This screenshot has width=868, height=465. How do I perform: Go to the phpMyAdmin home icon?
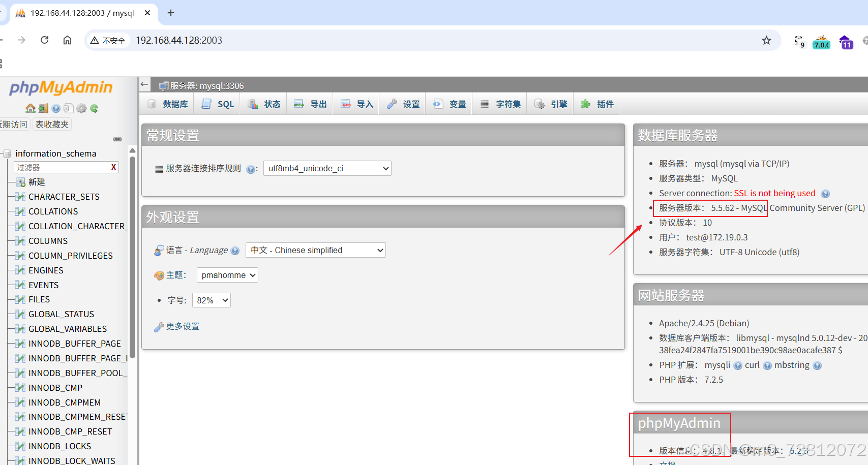coord(31,108)
